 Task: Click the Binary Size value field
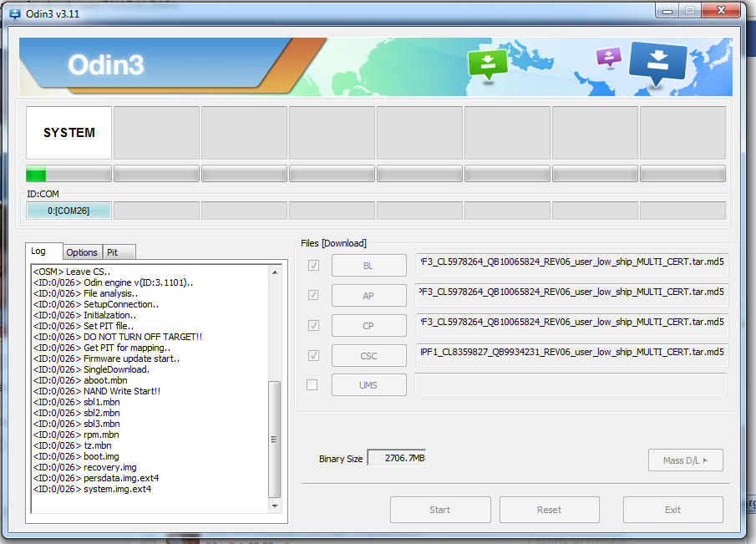point(397,458)
